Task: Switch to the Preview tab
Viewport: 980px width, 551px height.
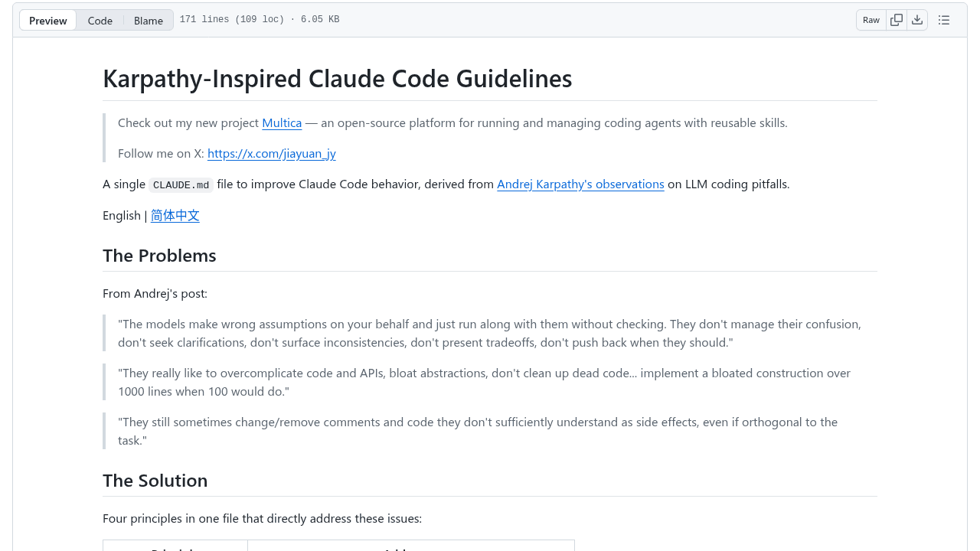Action: tap(48, 21)
